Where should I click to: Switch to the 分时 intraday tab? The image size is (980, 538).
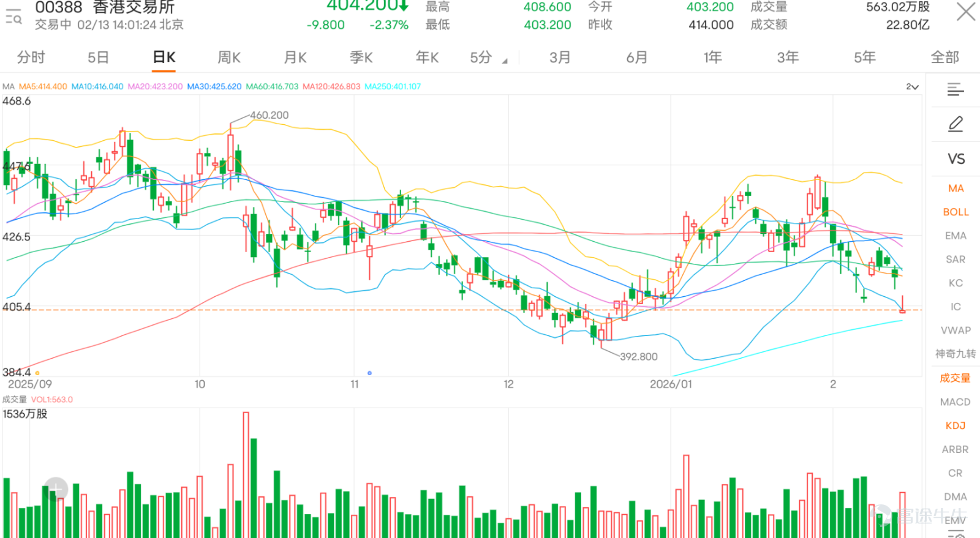[x=31, y=58]
